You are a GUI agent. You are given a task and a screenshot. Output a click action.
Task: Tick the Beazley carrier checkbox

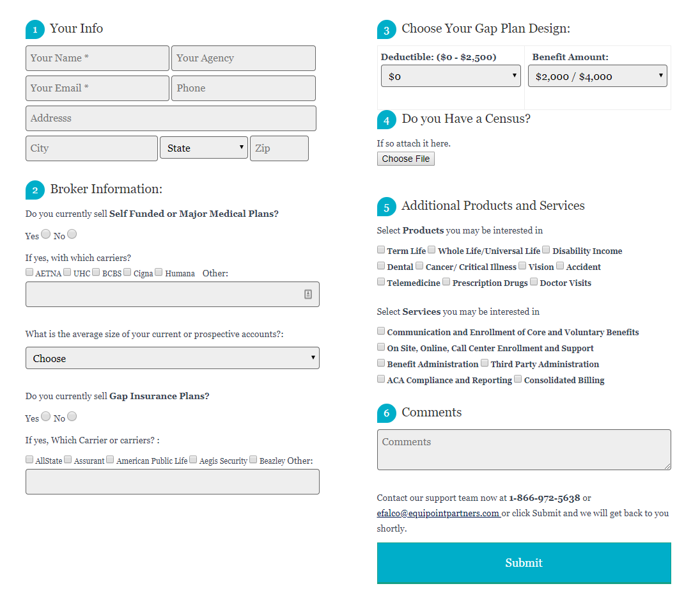click(254, 459)
